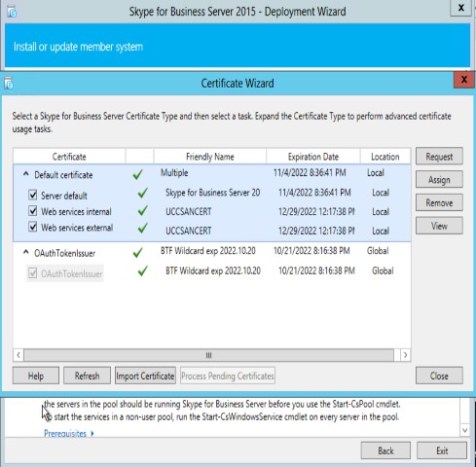476x467 pixels.
Task: Click green checkmark beside OAuthTokenIssuer parent row
Action: click(138, 252)
